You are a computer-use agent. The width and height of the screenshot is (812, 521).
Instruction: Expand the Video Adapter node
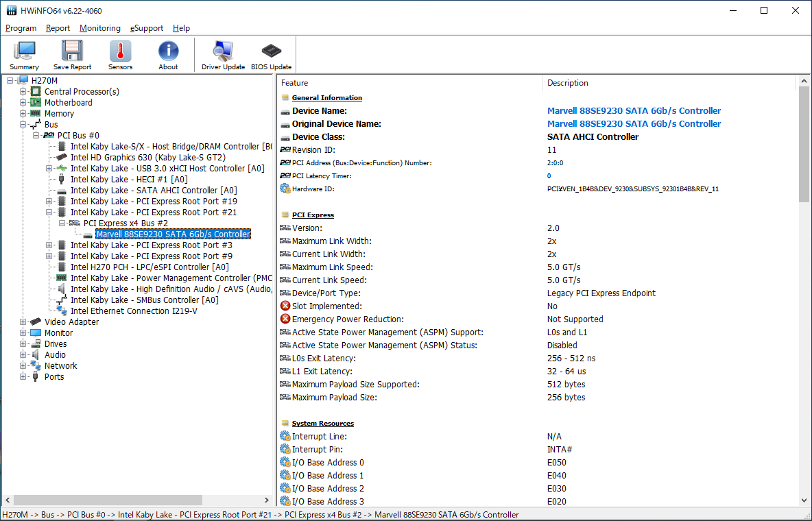(23, 322)
